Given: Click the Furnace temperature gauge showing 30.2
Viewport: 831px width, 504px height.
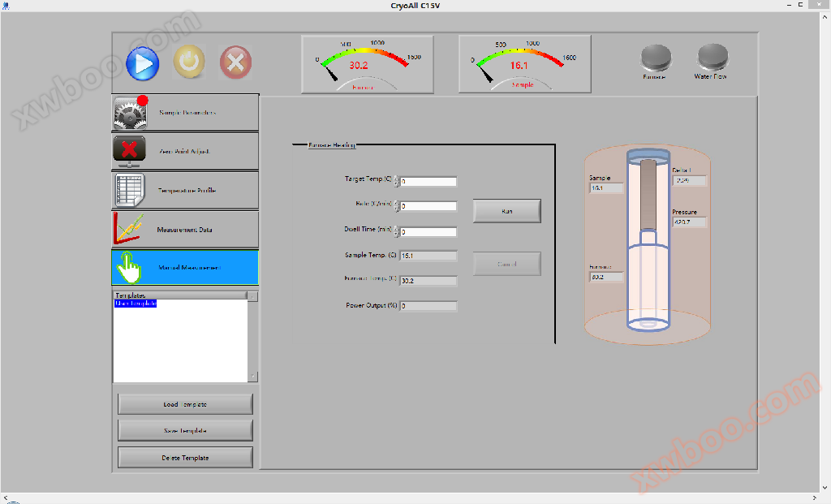Looking at the screenshot, I should [x=368, y=65].
